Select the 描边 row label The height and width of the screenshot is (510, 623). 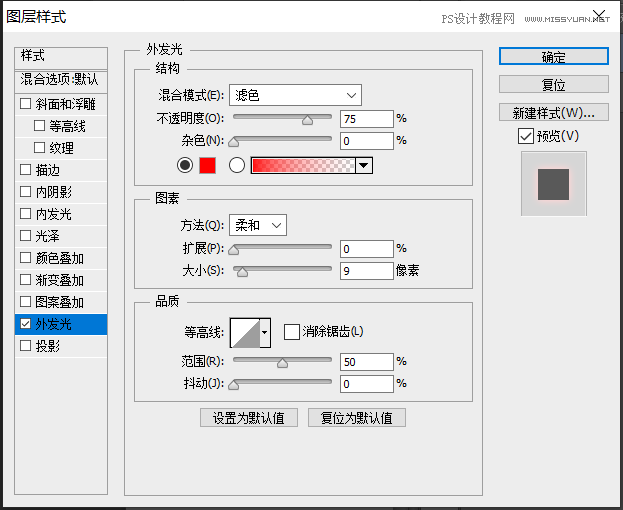click(48, 170)
